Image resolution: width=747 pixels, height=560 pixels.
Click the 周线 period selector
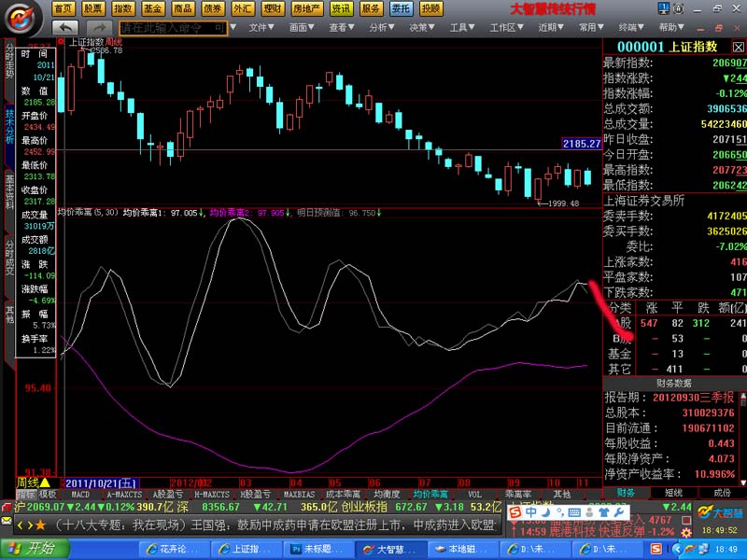tap(34, 483)
